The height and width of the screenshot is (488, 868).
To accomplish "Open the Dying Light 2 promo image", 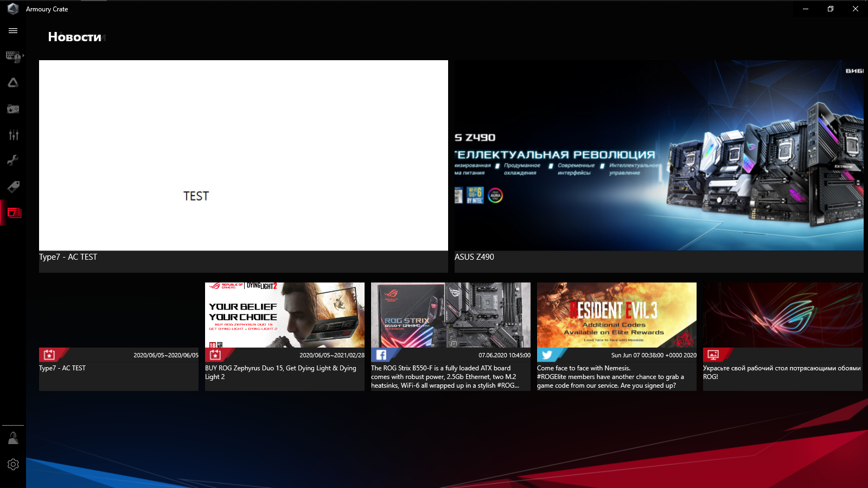I will (x=285, y=315).
